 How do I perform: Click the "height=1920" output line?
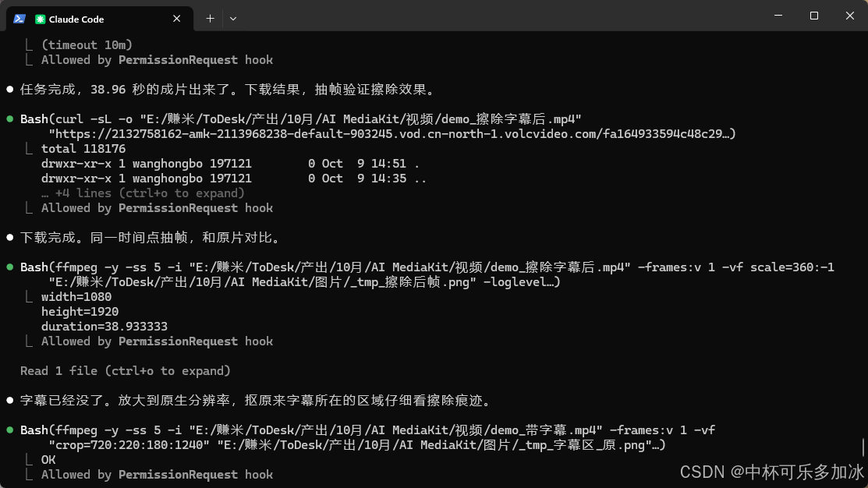click(80, 312)
